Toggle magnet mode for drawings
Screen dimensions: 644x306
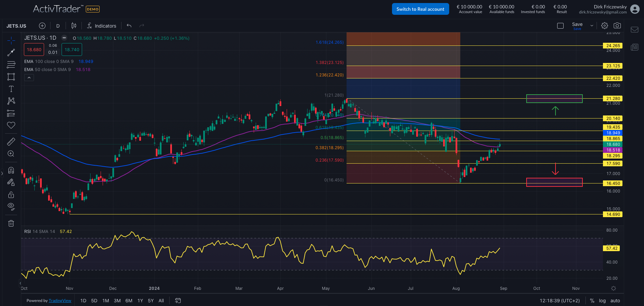(11, 170)
